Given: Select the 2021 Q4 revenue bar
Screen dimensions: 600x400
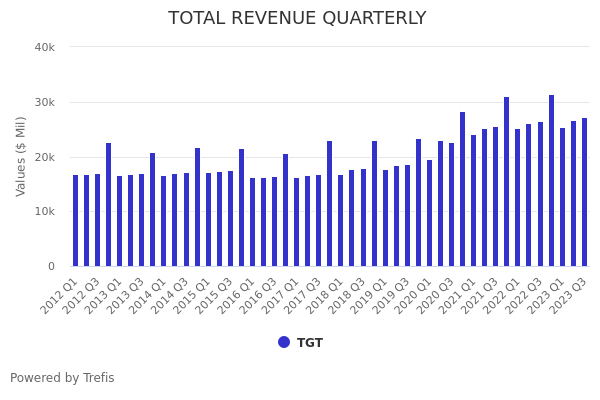Looking at the screenshot, I should (x=506, y=181).
